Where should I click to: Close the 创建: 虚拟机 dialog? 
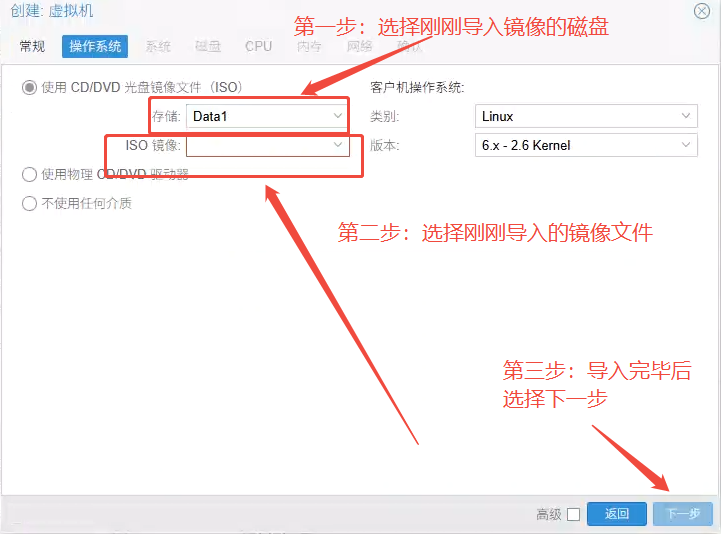[702, 10]
